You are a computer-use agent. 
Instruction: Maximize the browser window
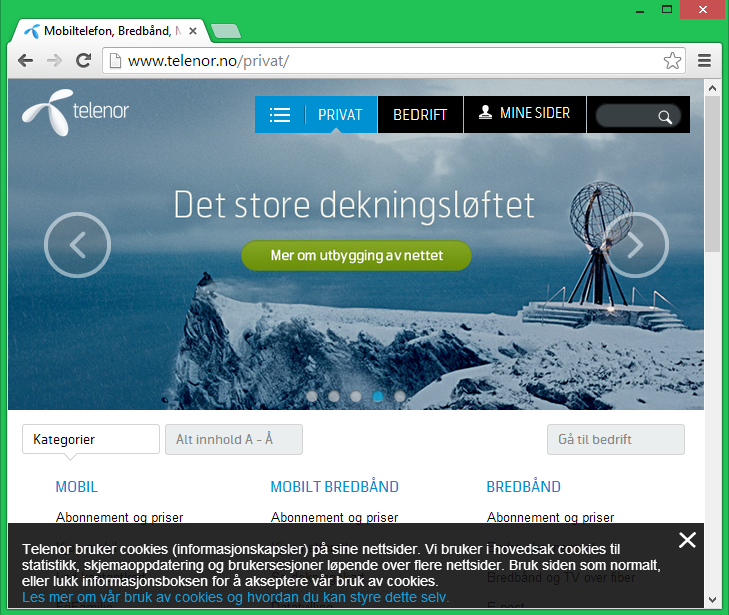click(667, 9)
